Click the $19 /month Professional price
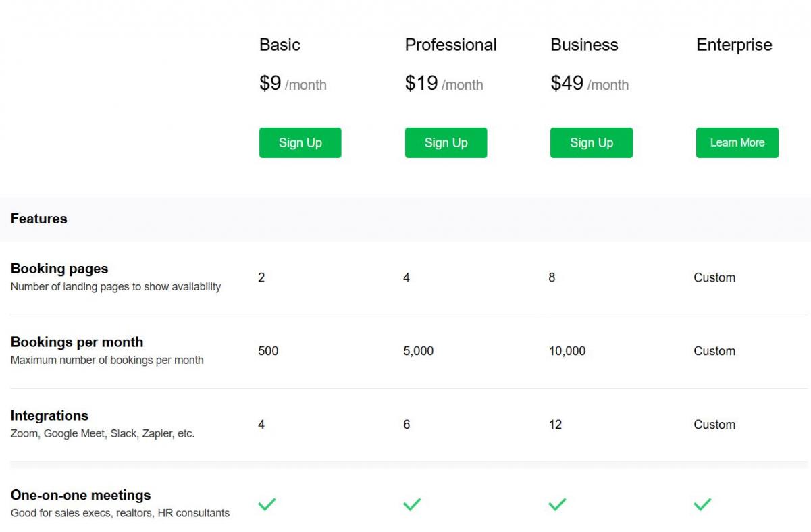The height and width of the screenshot is (532, 811). (444, 84)
